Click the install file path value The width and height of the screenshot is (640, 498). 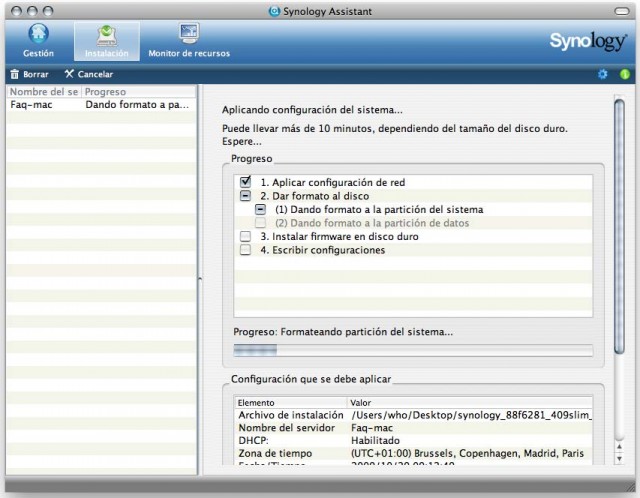(x=471, y=415)
